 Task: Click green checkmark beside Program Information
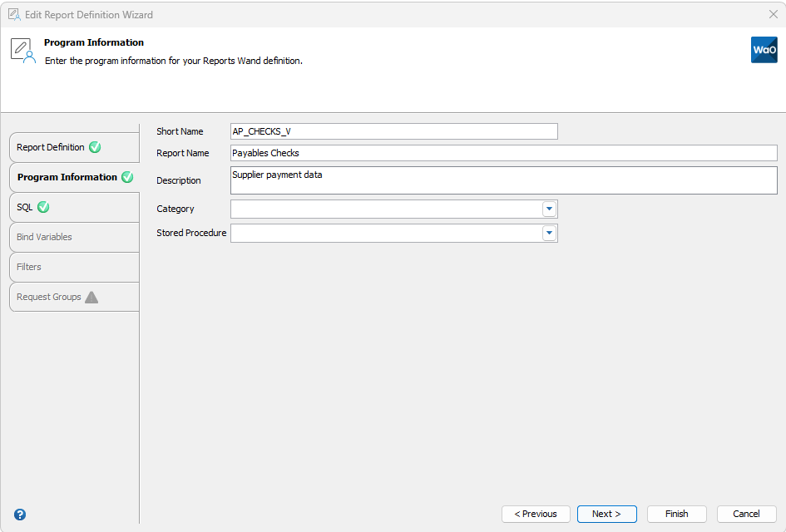tap(127, 177)
